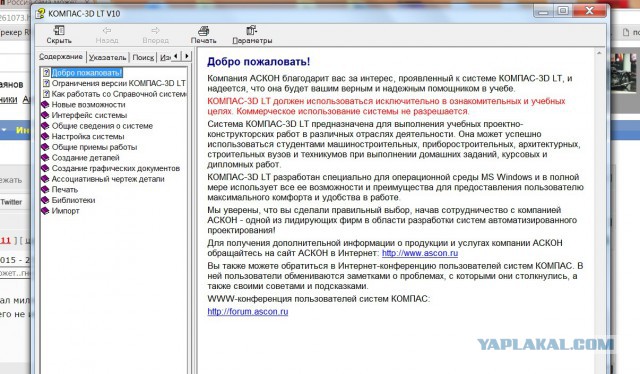Click book icon beside Общие сведения о системе

coord(45,126)
